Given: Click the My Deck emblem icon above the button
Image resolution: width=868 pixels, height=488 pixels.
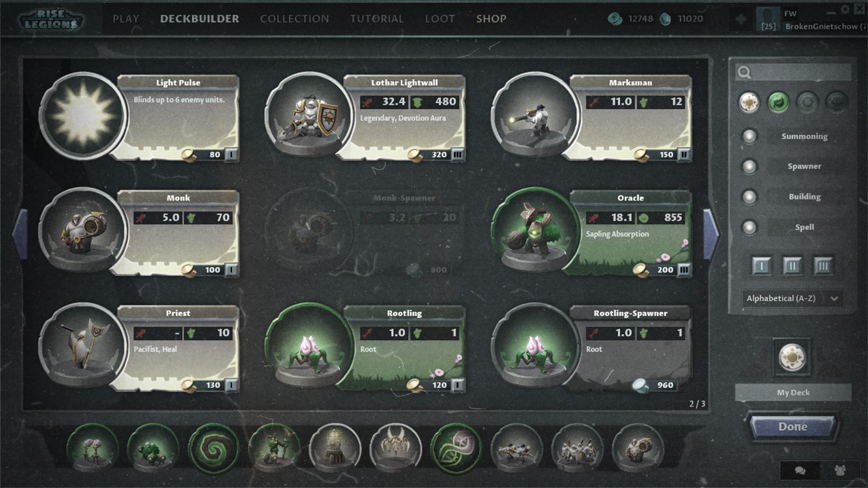Looking at the screenshot, I should (x=792, y=357).
